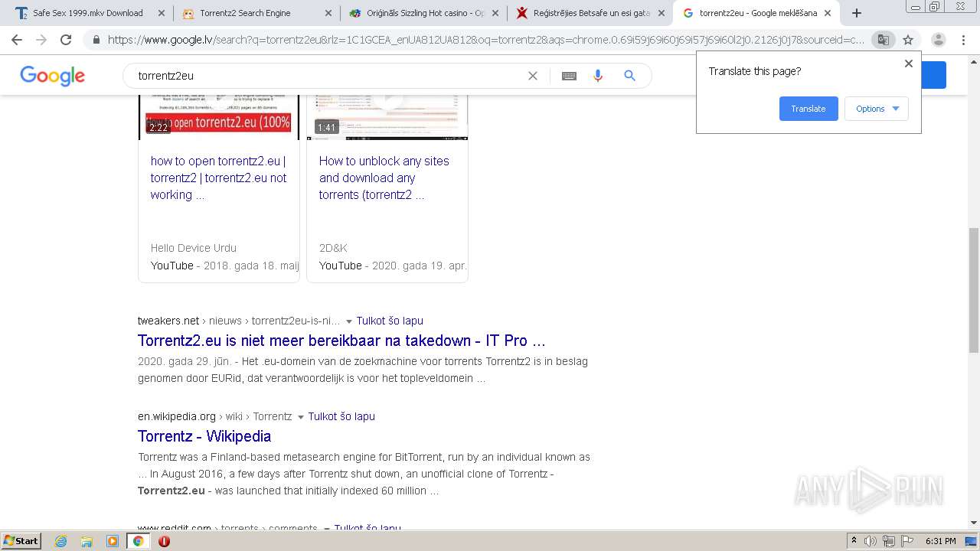Click the browser address bar URL
Image resolution: width=980 pixels, height=551 pixels.
pos(486,40)
